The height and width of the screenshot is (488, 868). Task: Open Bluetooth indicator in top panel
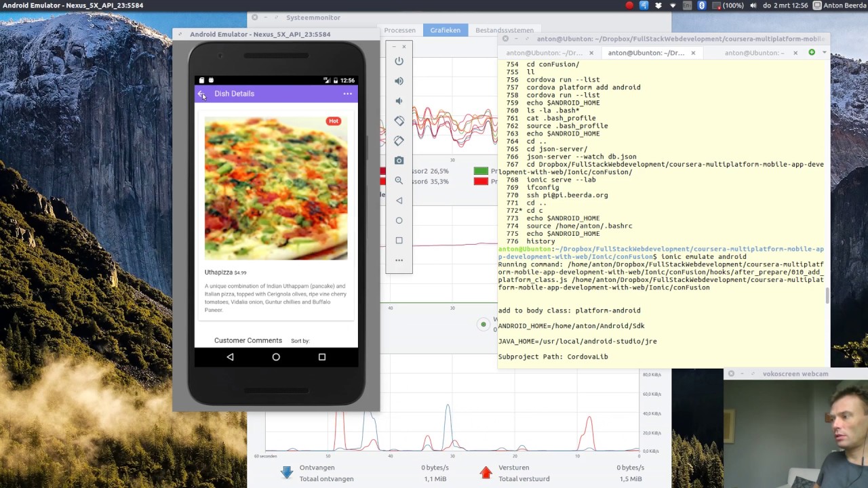coord(702,5)
